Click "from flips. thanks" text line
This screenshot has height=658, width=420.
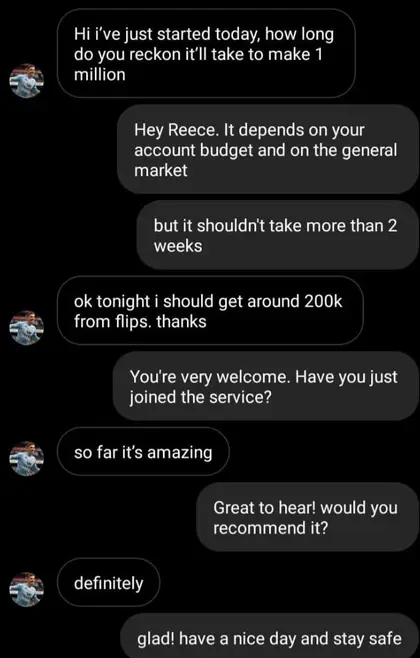pos(140,321)
